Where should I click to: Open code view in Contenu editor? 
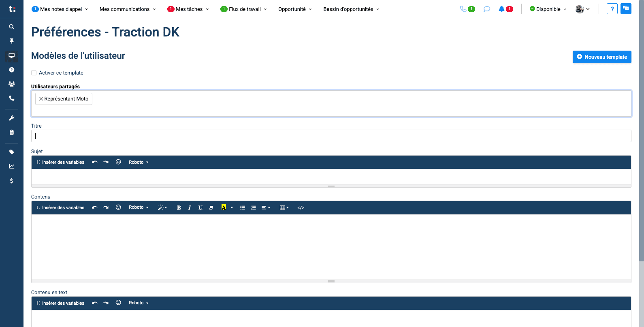click(x=301, y=207)
